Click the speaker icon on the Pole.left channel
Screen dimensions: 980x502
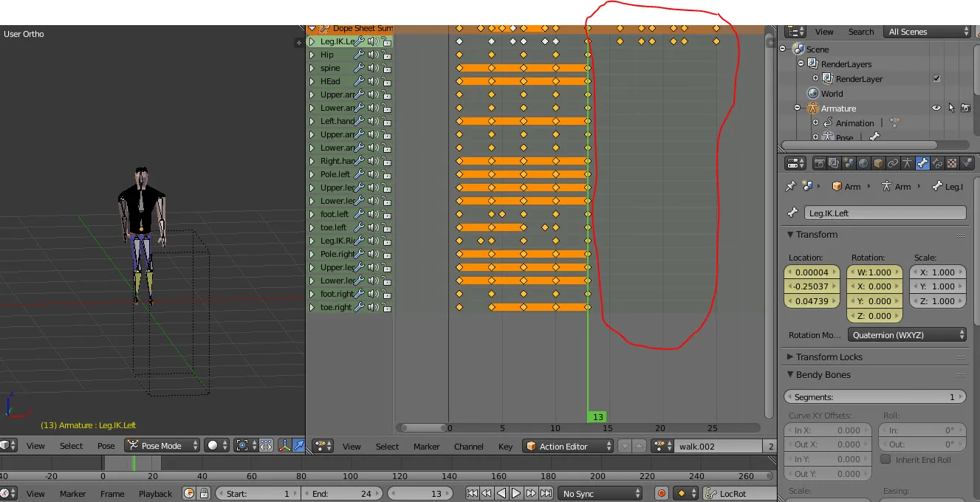(x=372, y=174)
